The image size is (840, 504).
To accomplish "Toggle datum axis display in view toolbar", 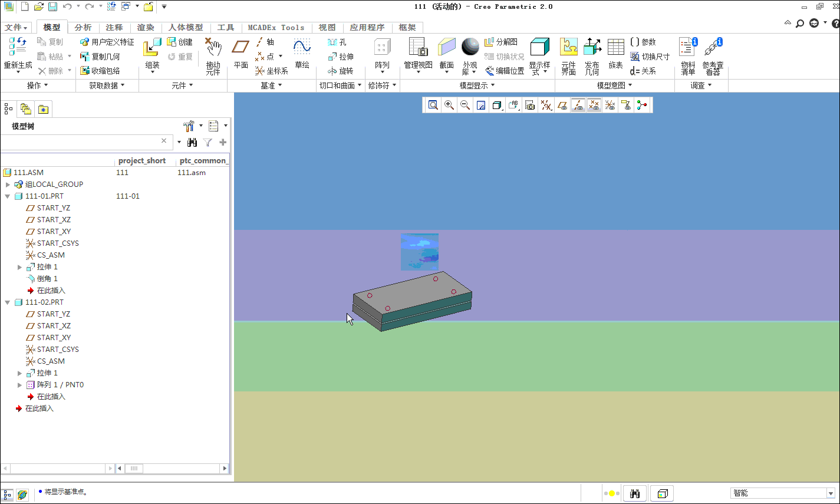I will coord(578,106).
